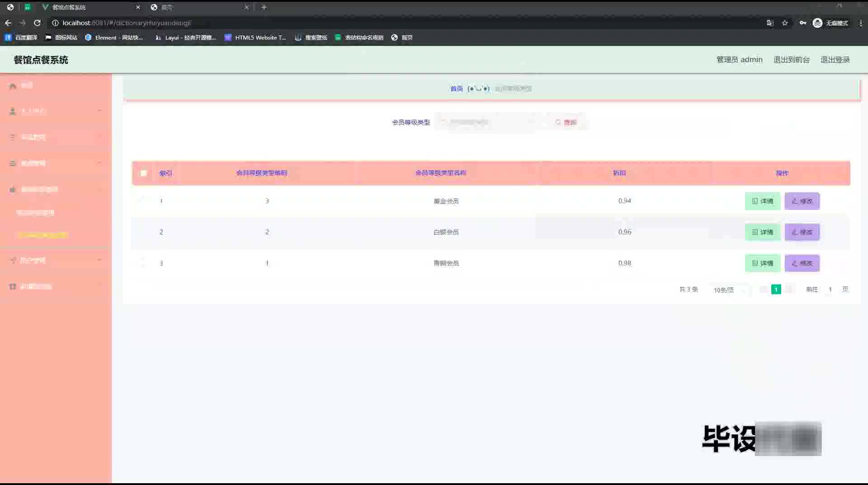This screenshot has height=485, width=868.
Task: Select the yellow highlighted sidebar submenu item
Action: (42, 235)
